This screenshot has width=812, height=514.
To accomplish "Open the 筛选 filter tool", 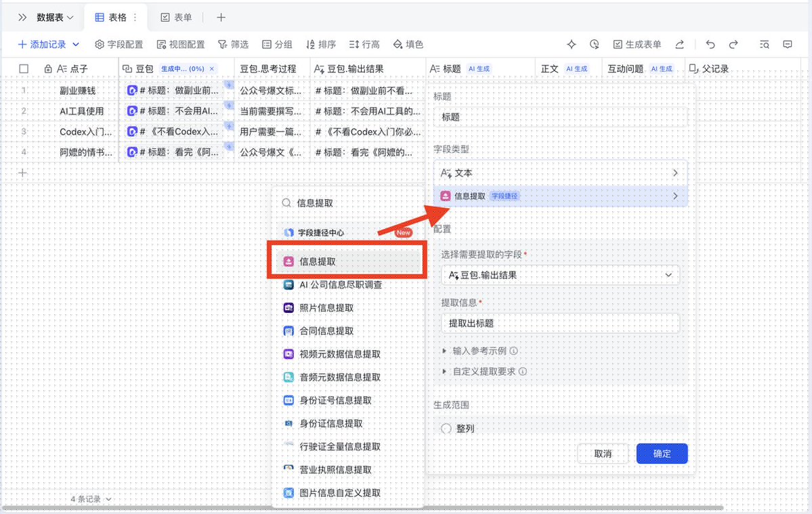I will click(x=233, y=45).
